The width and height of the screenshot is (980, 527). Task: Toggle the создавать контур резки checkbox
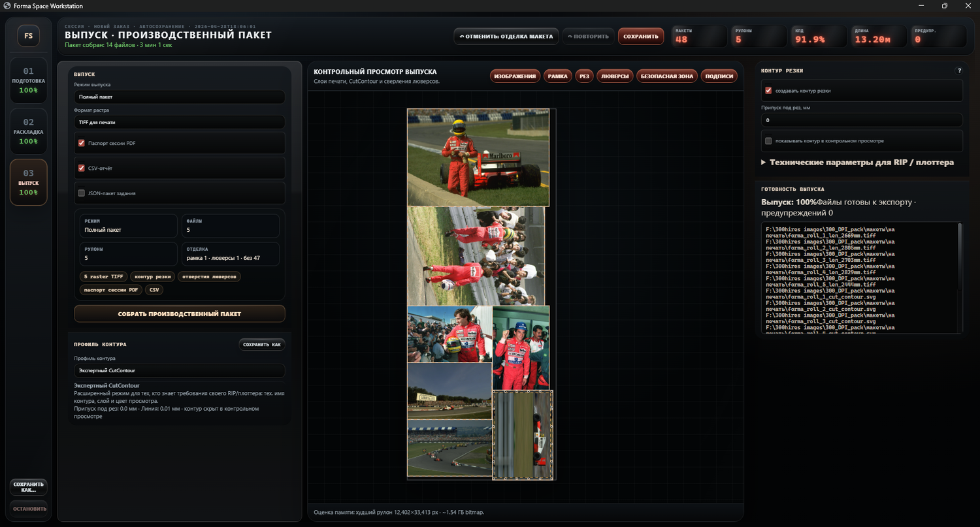tap(769, 91)
